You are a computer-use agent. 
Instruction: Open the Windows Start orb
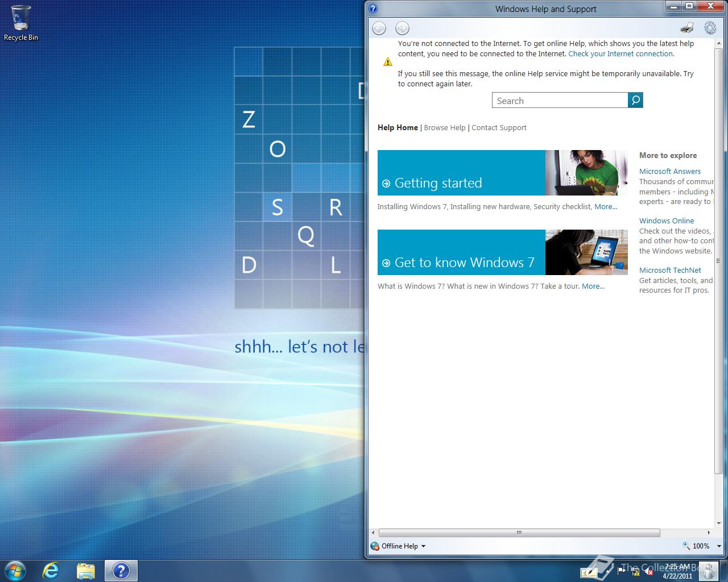pos(15,570)
